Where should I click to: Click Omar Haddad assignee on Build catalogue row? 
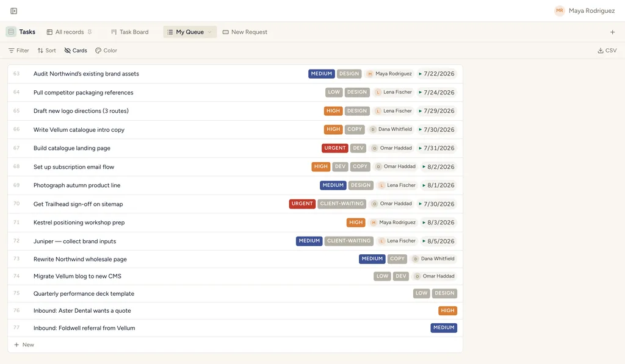[x=391, y=148]
